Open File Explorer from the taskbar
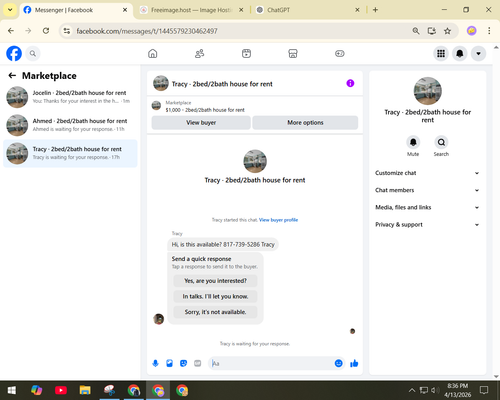Image resolution: width=500 pixels, height=400 pixels. pos(85,390)
